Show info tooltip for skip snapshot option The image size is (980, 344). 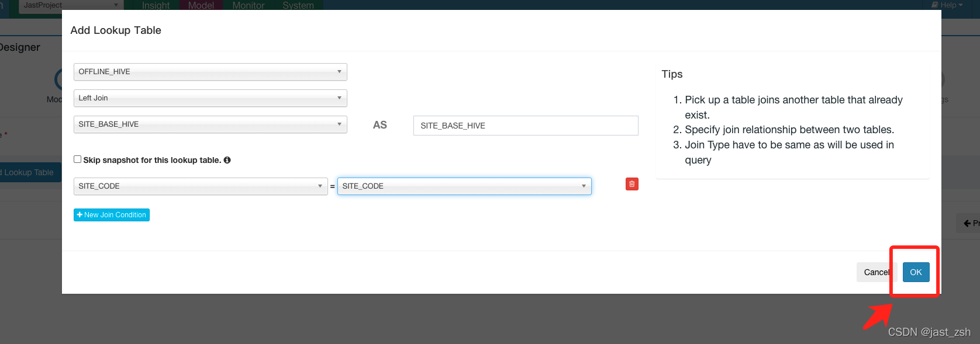pyautogui.click(x=227, y=160)
